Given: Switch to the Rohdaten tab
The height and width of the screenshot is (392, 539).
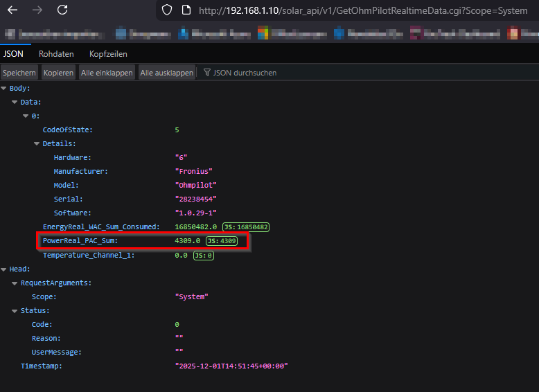Looking at the screenshot, I should (56, 54).
